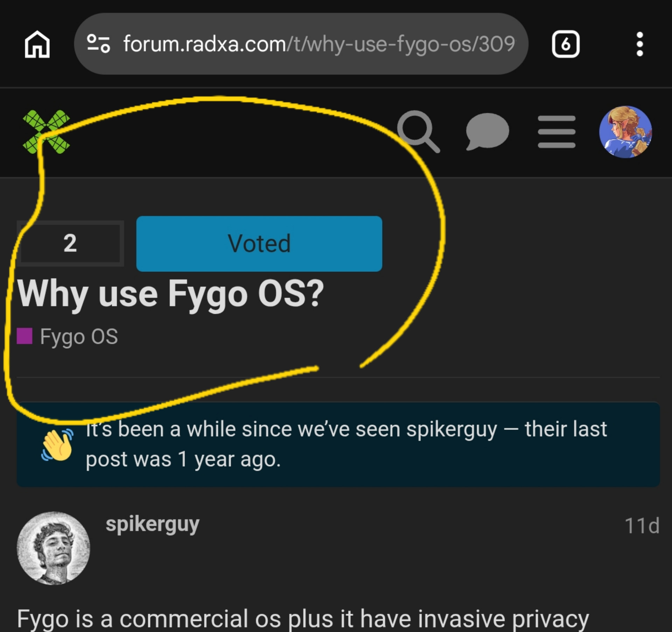The height and width of the screenshot is (632, 672).
Task: Click the purple Fygo OS category square
Action: (x=24, y=336)
